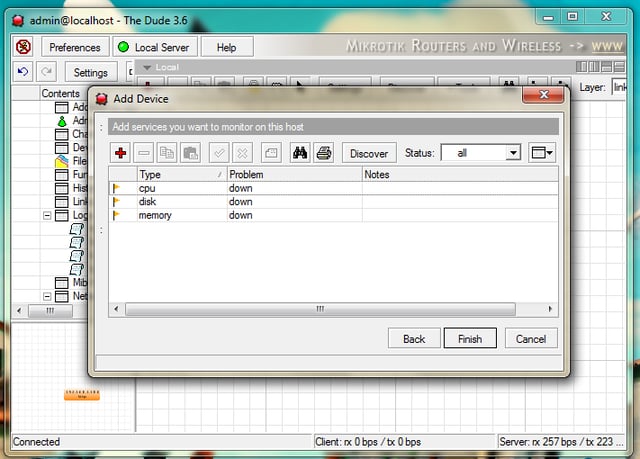Click the two-column pane layout icon
Viewport: 640px width, 459px height.
594,67
